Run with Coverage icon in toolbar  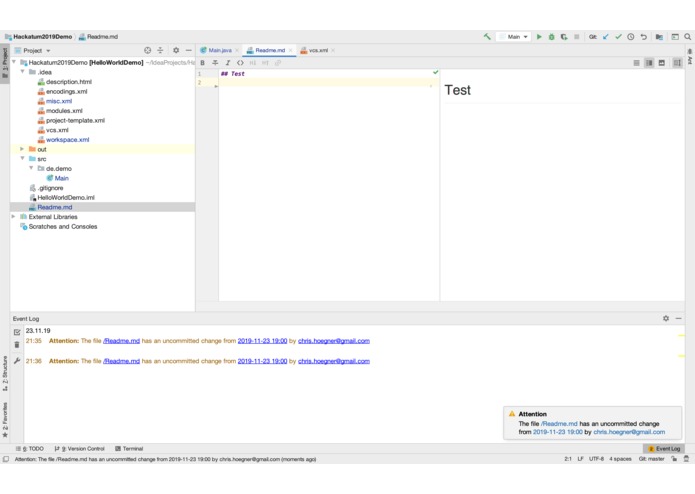pyautogui.click(x=564, y=37)
